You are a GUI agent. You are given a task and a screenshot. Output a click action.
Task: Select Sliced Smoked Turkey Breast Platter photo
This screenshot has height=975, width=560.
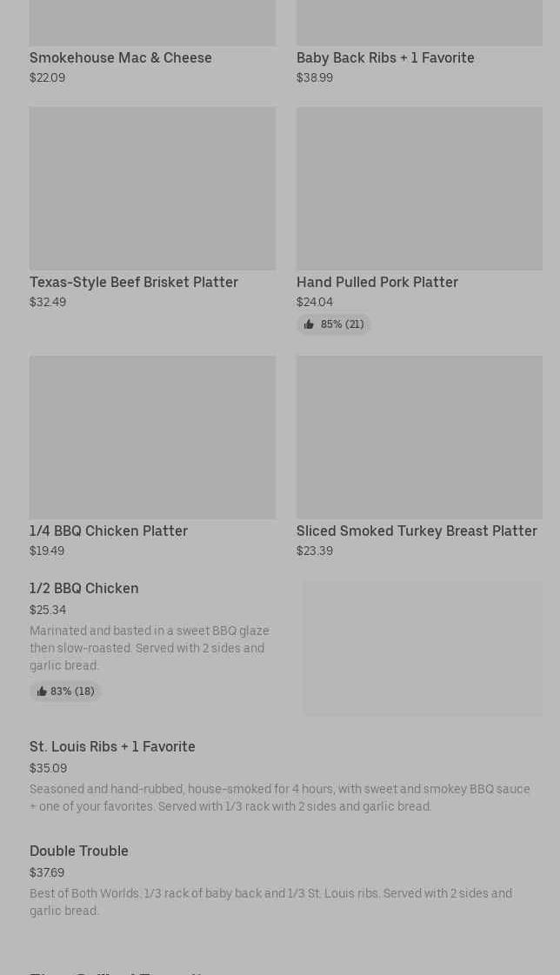(x=419, y=437)
